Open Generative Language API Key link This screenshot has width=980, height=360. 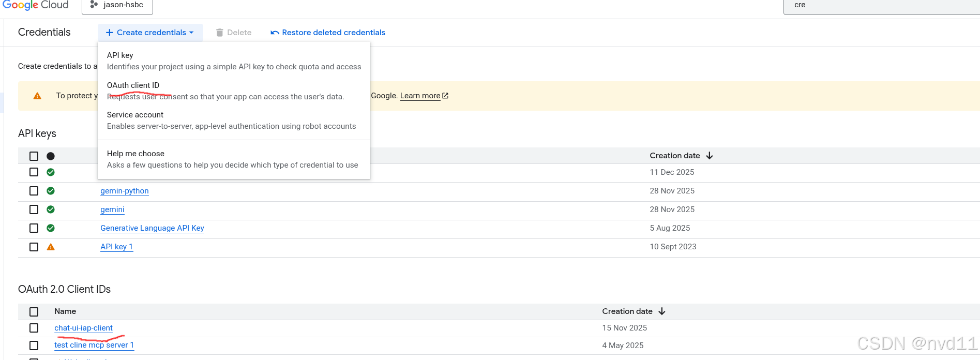[152, 228]
